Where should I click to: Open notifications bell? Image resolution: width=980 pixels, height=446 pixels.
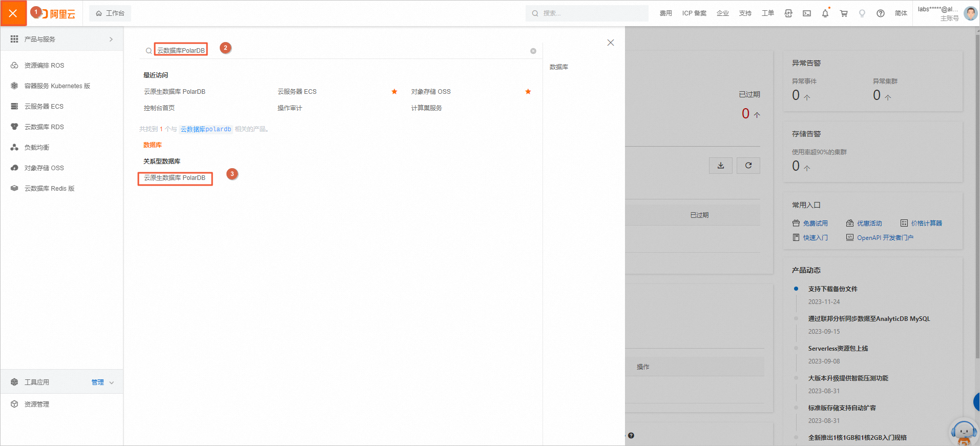[x=825, y=13]
